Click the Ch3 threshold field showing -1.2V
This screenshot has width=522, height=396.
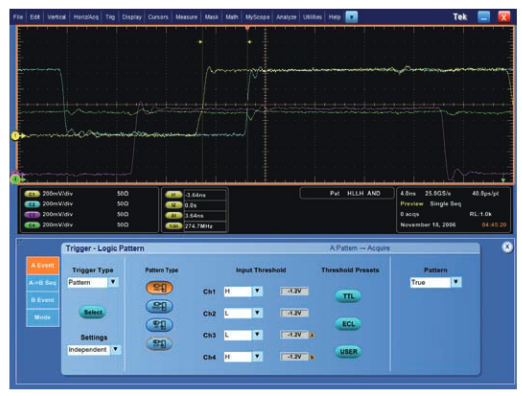[294, 335]
